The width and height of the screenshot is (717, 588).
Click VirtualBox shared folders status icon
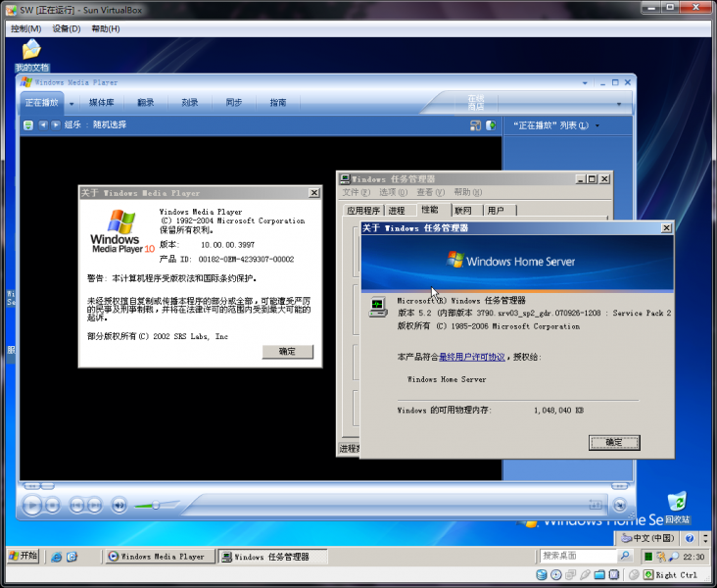tap(599, 575)
